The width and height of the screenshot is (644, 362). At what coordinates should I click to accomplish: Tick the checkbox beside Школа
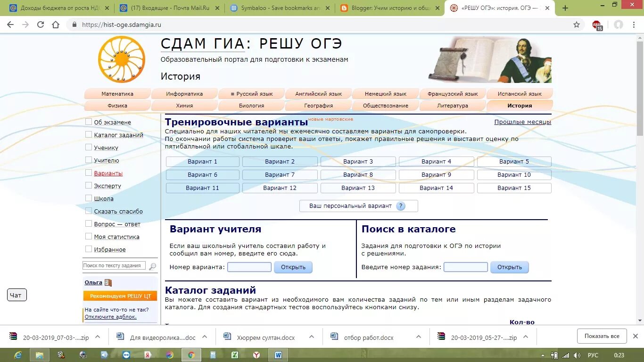[89, 198]
